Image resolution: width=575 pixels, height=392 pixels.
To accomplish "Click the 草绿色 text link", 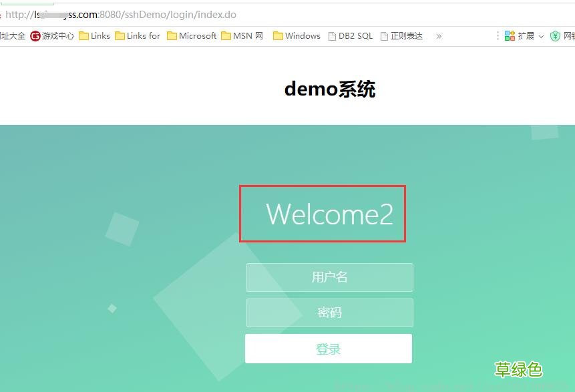I will point(518,369).
